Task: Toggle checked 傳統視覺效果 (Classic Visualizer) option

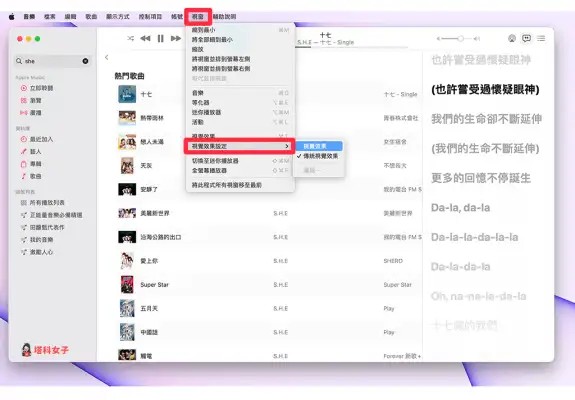Action: [x=318, y=156]
